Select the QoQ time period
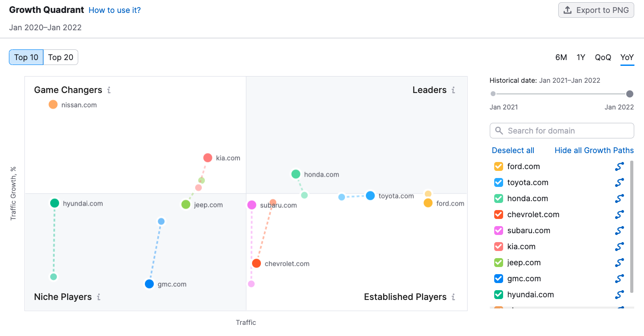 tap(603, 57)
